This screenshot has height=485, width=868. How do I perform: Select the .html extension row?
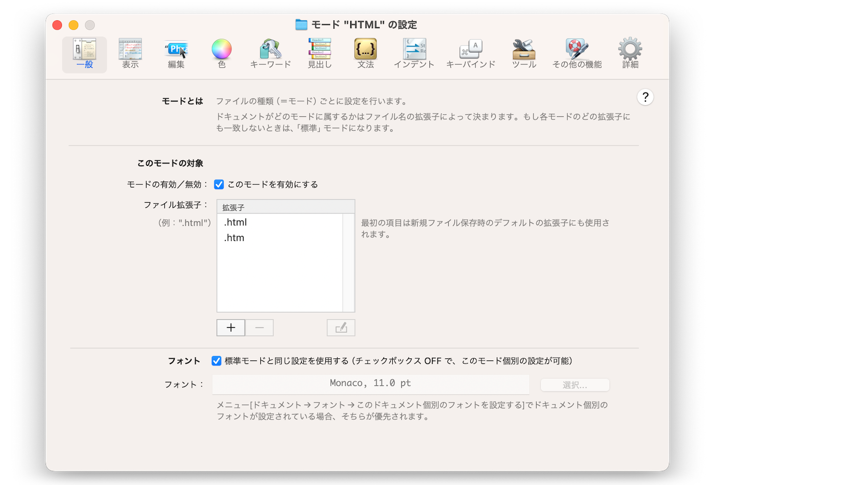280,223
